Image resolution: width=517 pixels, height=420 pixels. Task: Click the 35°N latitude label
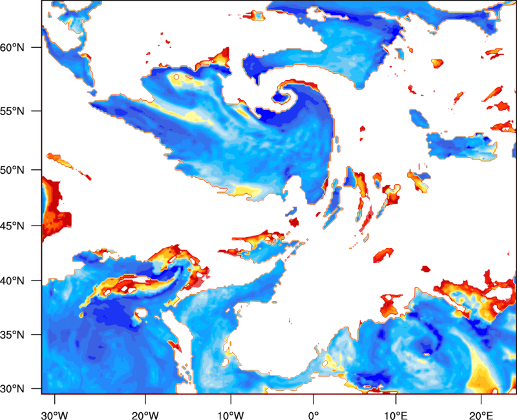(x=12, y=335)
